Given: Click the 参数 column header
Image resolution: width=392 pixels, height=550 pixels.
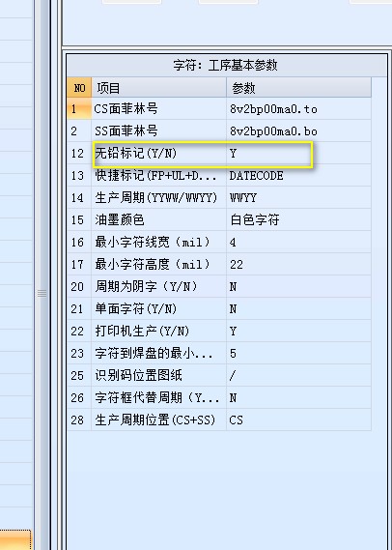Looking at the screenshot, I should tap(298, 88).
